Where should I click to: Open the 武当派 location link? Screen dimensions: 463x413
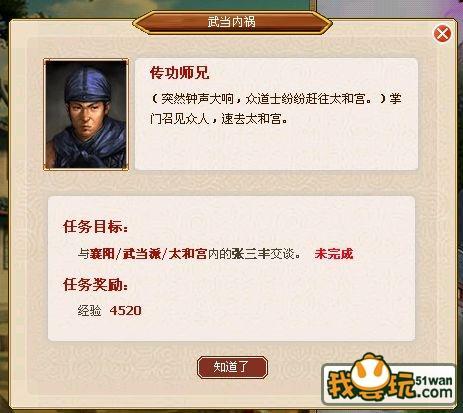tap(142, 254)
